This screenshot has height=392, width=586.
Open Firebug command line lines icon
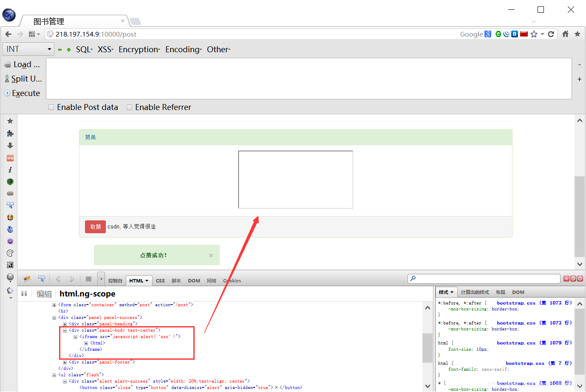point(88,279)
